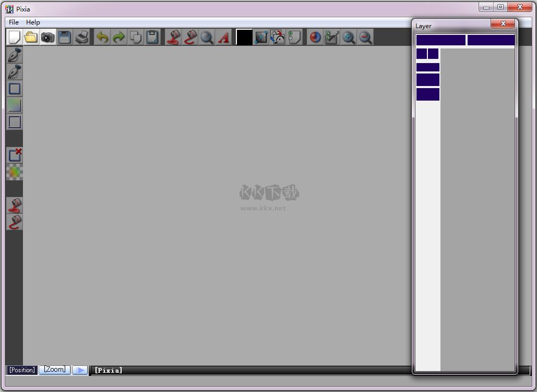Open the checklist with pen options icon

click(332, 37)
